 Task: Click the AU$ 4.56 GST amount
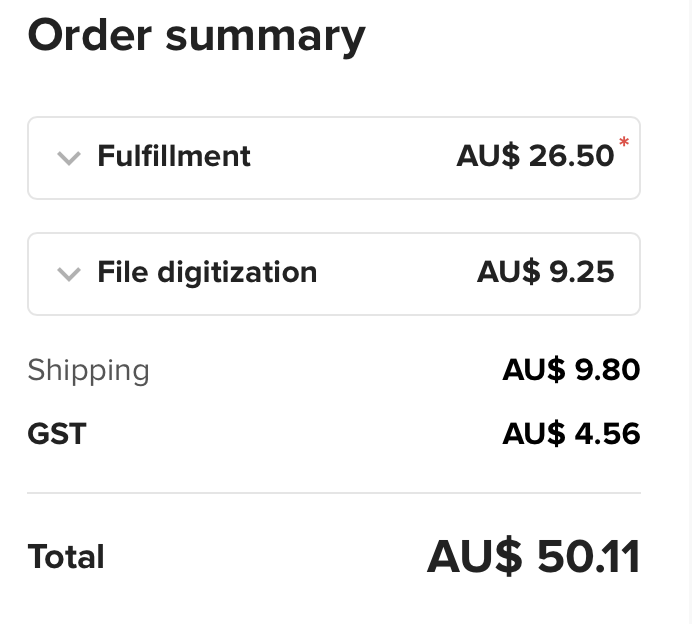tap(571, 434)
